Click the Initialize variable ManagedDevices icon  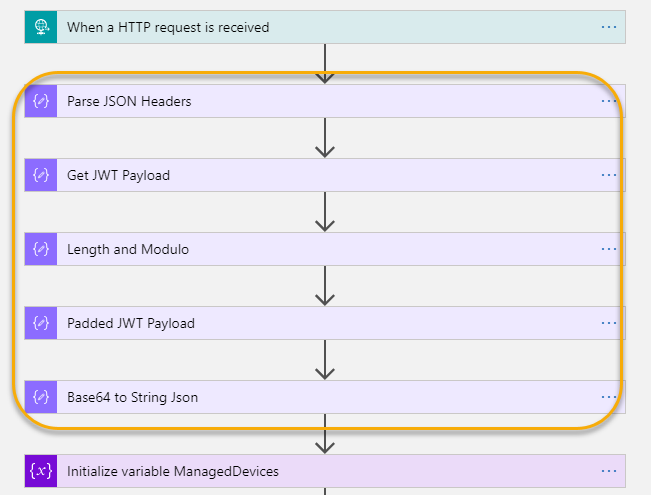(41, 471)
